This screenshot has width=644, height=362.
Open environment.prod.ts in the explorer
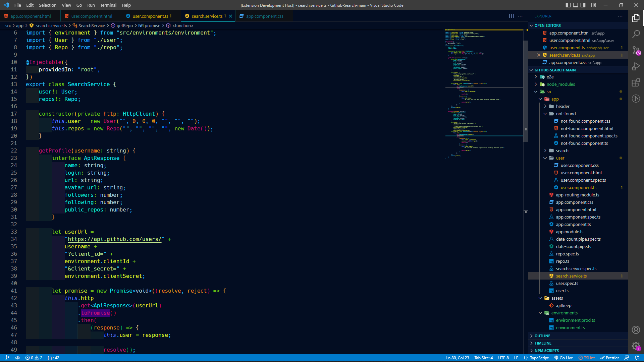575,320
